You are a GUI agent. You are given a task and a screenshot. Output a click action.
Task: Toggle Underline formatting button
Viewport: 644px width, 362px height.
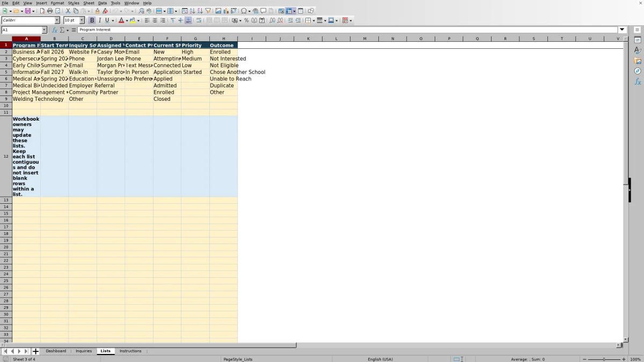coord(107,20)
